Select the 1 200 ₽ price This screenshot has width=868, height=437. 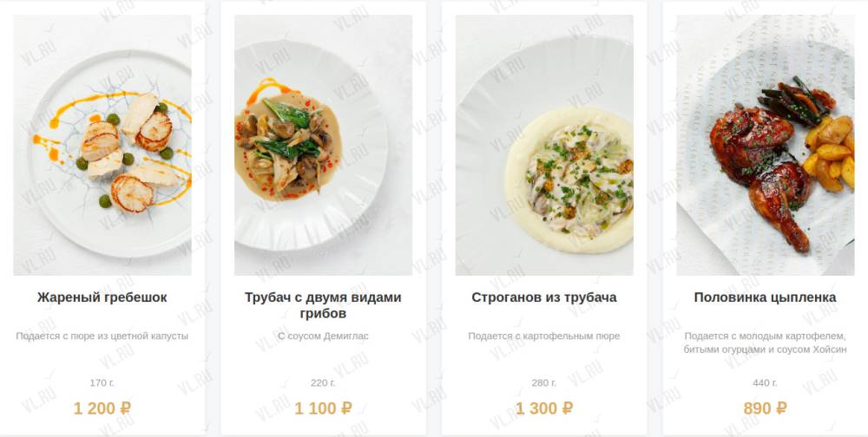[102, 408]
